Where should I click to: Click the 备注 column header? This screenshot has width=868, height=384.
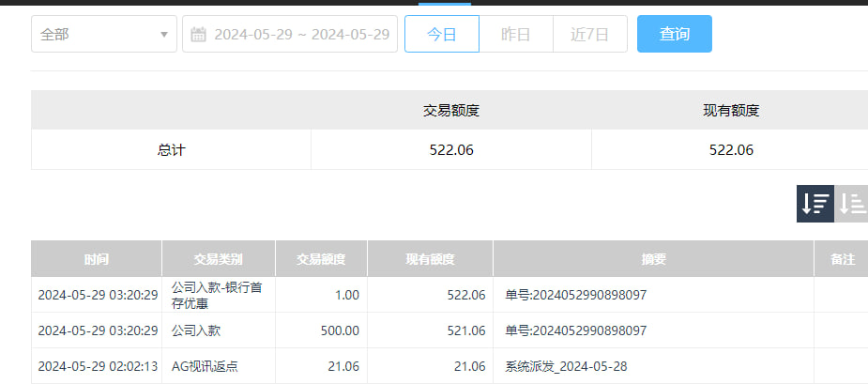842,259
